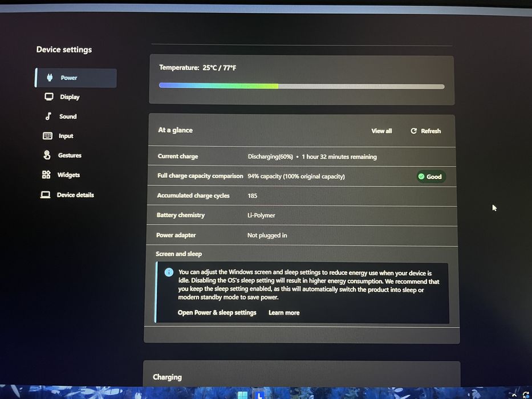Screen dimensions: 532x399
Task: Click the Screen and sleep heading
Action: coord(179,254)
